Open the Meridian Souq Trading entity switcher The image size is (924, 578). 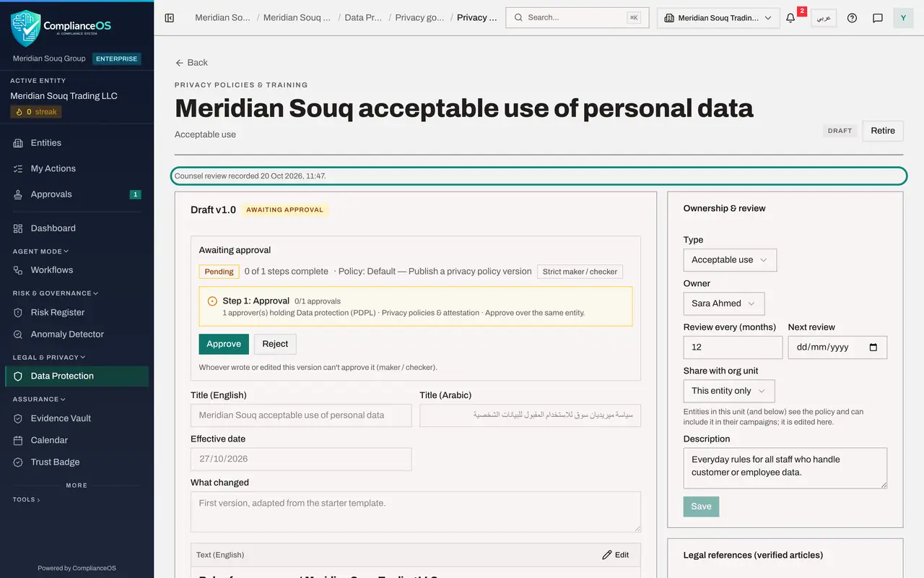tap(718, 18)
